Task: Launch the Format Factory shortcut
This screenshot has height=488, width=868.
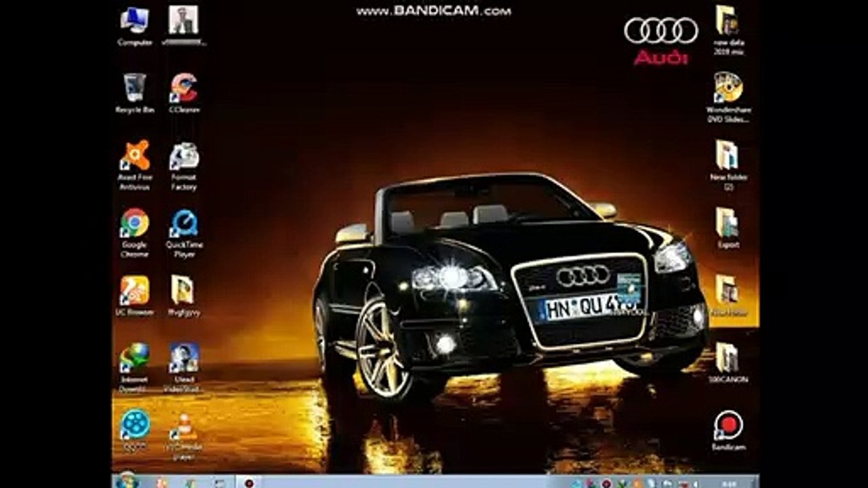Action: click(x=184, y=165)
